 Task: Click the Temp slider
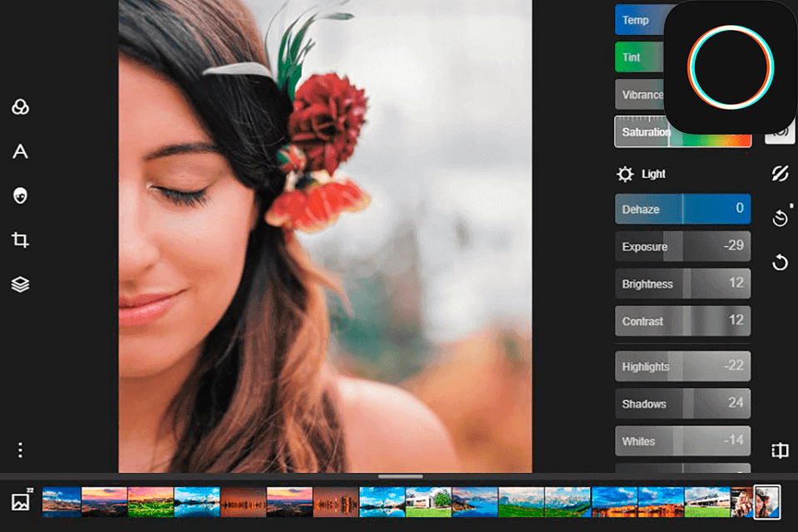click(x=640, y=20)
